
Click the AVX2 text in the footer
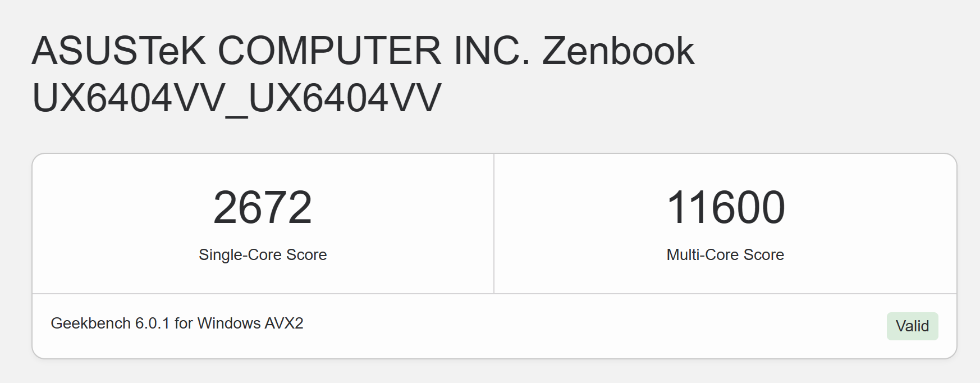click(284, 323)
